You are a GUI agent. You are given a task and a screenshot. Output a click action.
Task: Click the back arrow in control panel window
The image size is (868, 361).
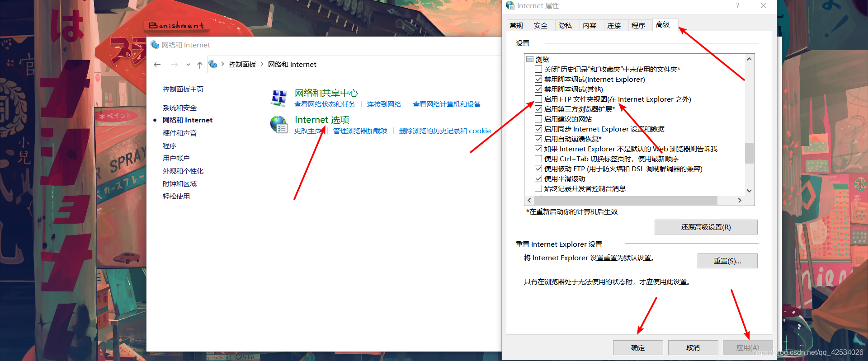point(157,65)
